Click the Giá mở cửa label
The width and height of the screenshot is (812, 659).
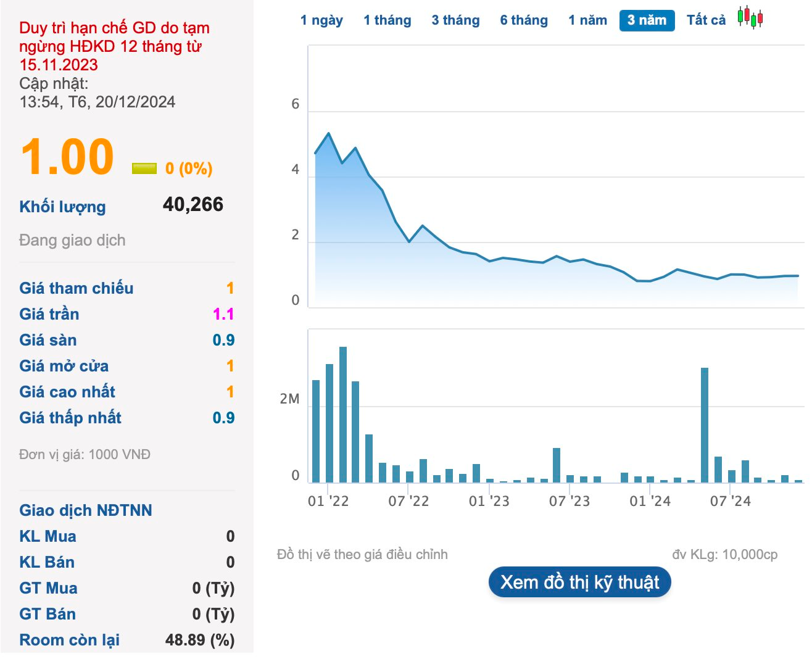pos(64,366)
